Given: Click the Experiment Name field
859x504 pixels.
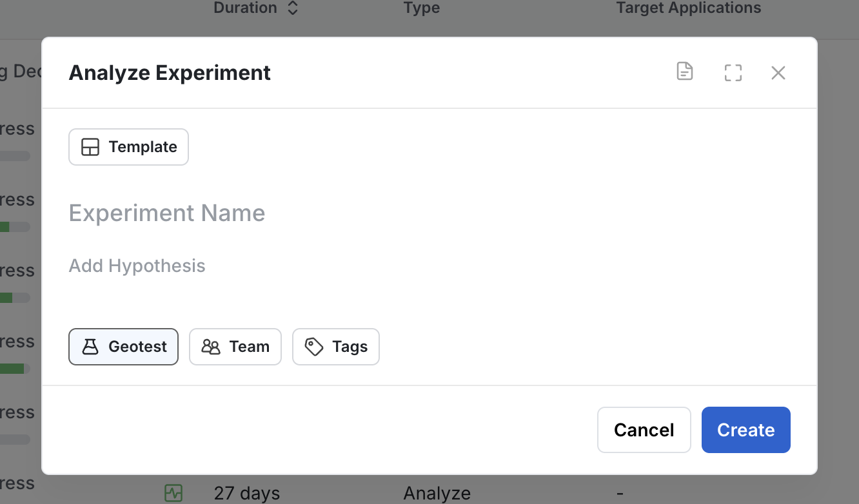Looking at the screenshot, I should [167, 213].
